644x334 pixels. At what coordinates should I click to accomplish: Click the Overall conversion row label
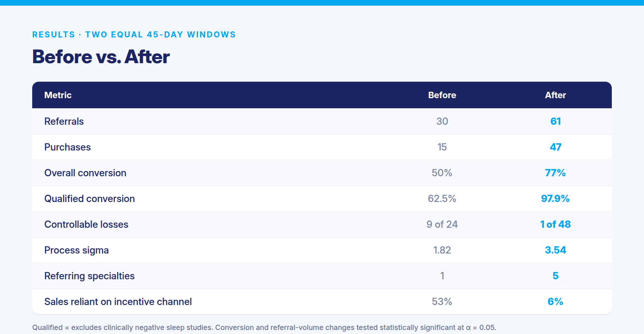coord(85,173)
